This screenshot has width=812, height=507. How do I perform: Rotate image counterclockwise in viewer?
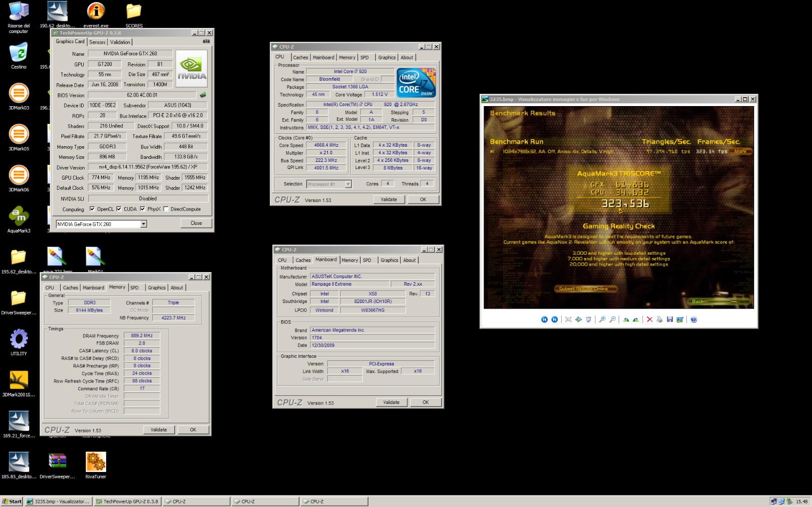click(x=635, y=319)
